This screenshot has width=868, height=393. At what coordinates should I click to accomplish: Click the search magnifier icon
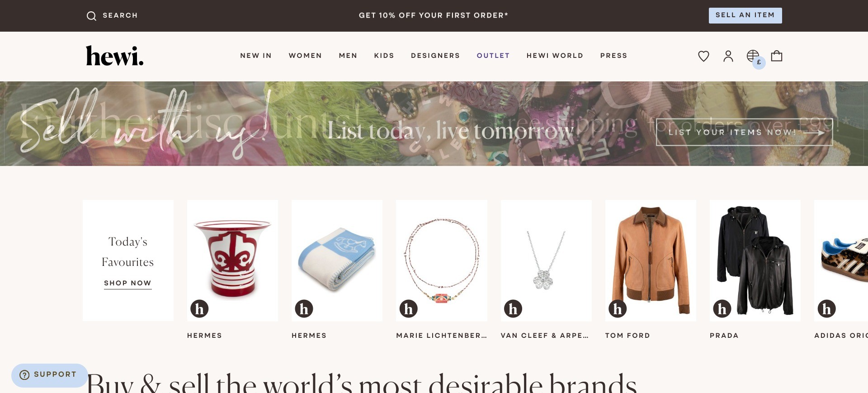click(x=91, y=16)
